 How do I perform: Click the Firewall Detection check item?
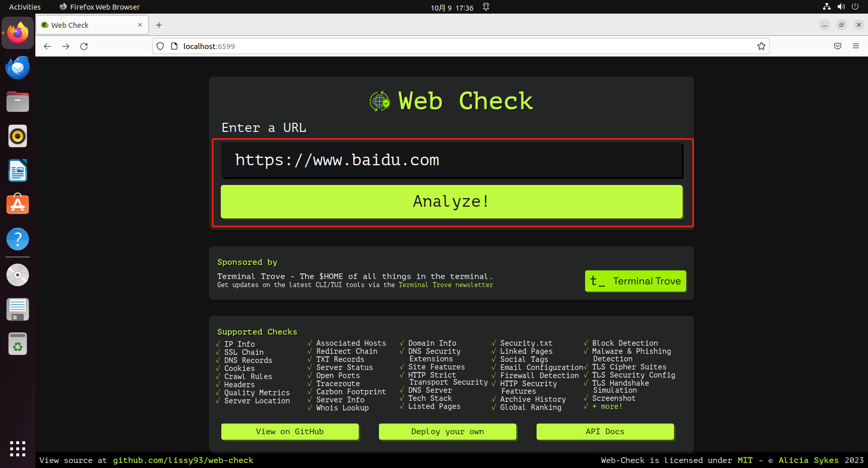540,376
